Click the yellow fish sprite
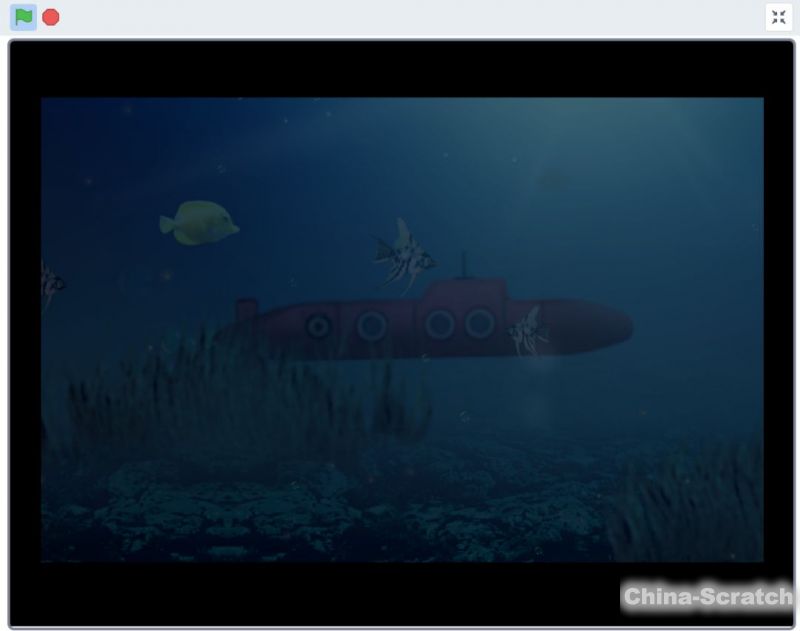Image resolution: width=800 pixels, height=631 pixels. [199, 223]
